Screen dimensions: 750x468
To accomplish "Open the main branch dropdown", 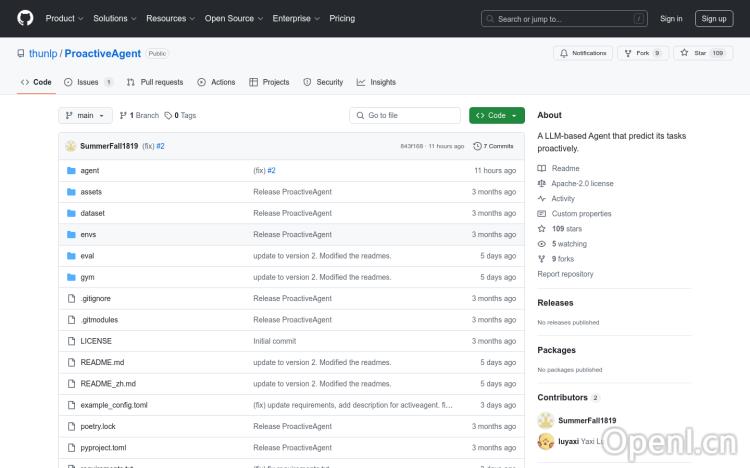I will point(85,116).
